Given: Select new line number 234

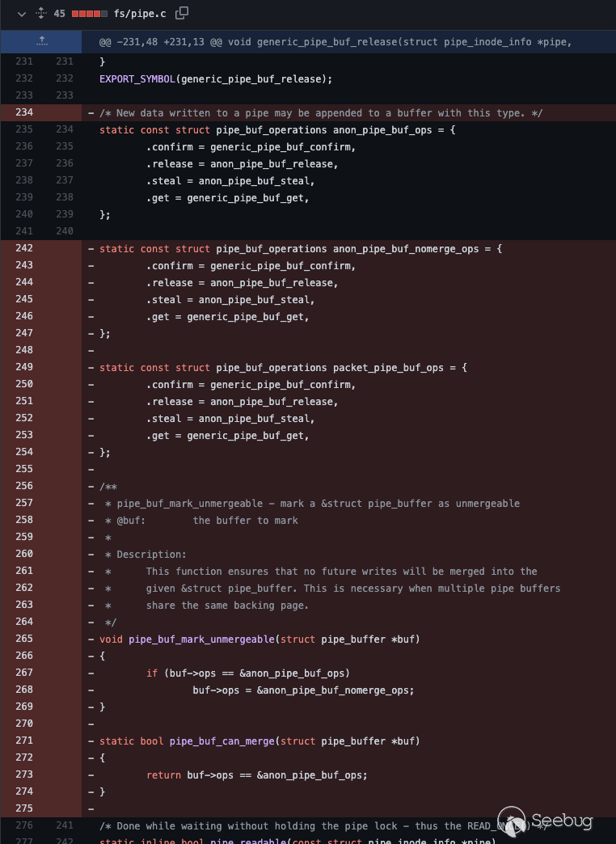Looking at the screenshot, I should click(x=65, y=129).
